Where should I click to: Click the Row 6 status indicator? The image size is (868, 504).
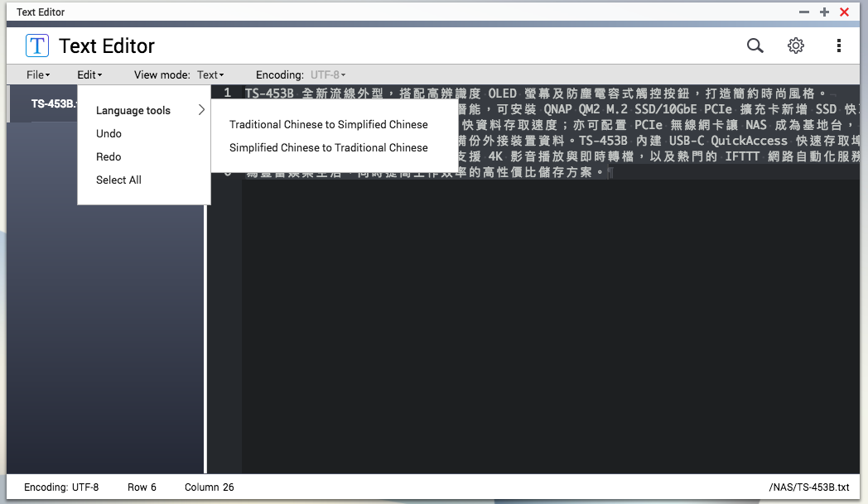click(142, 487)
